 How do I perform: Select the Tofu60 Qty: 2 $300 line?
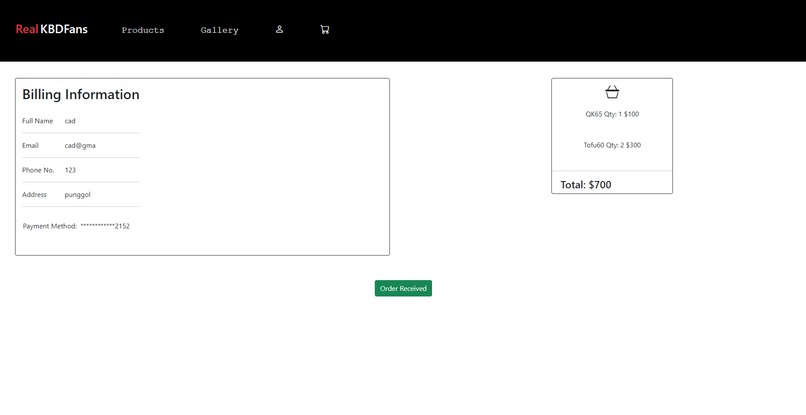612,145
